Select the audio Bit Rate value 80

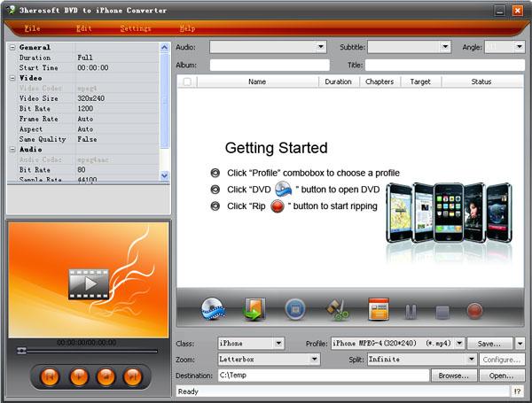coord(82,169)
